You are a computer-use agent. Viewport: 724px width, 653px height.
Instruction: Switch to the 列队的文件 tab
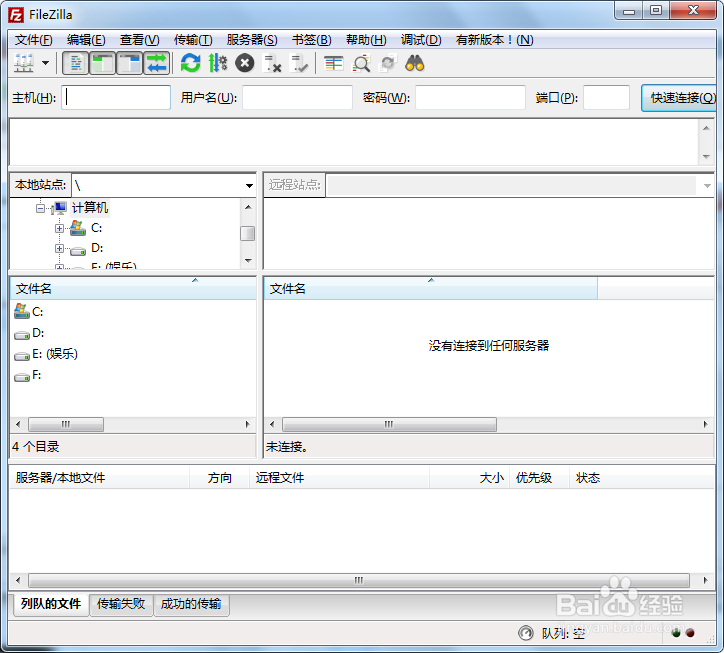(51, 604)
